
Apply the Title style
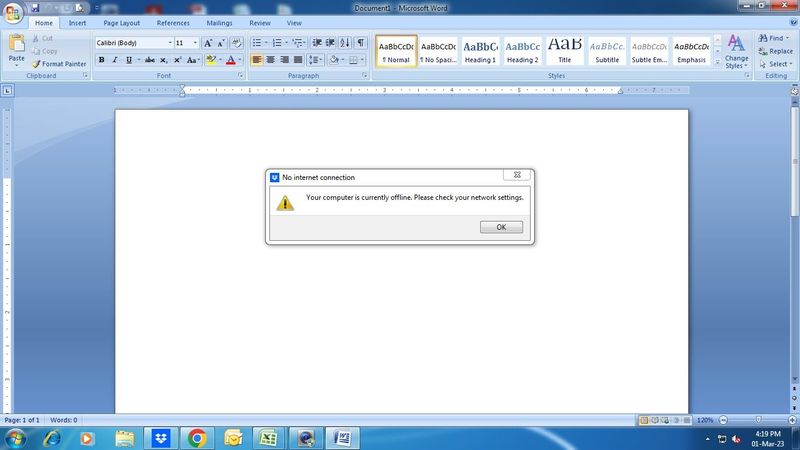click(x=565, y=51)
